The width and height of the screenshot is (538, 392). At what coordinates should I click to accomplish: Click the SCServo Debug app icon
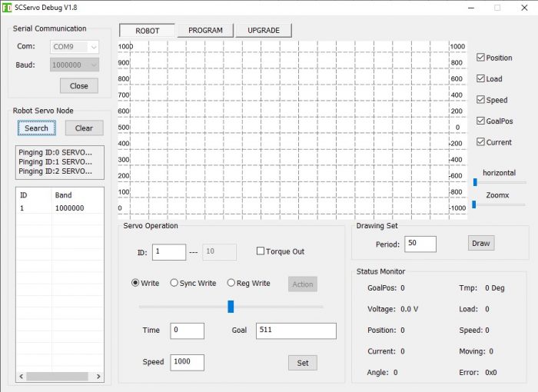tap(7, 7)
